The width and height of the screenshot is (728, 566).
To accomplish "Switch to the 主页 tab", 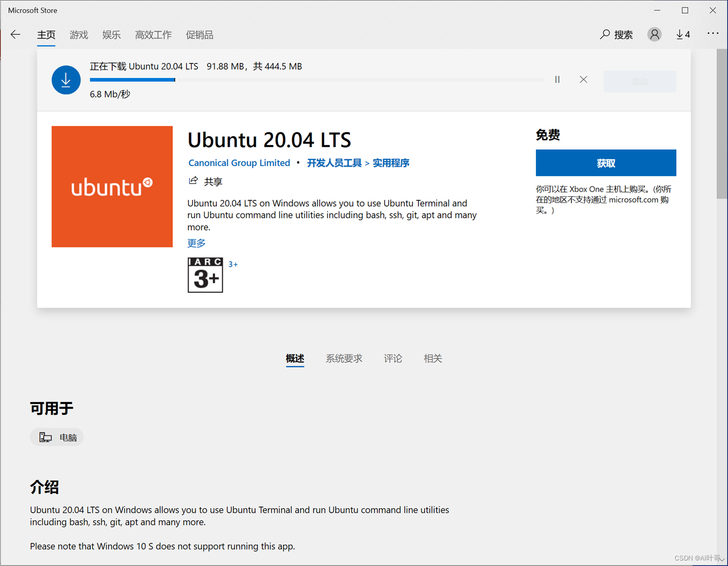I will (46, 35).
